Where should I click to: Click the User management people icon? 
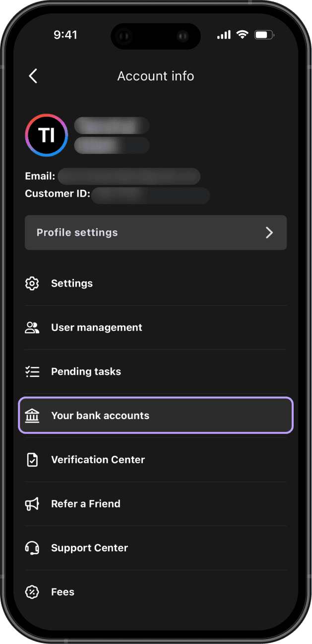(32, 328)
